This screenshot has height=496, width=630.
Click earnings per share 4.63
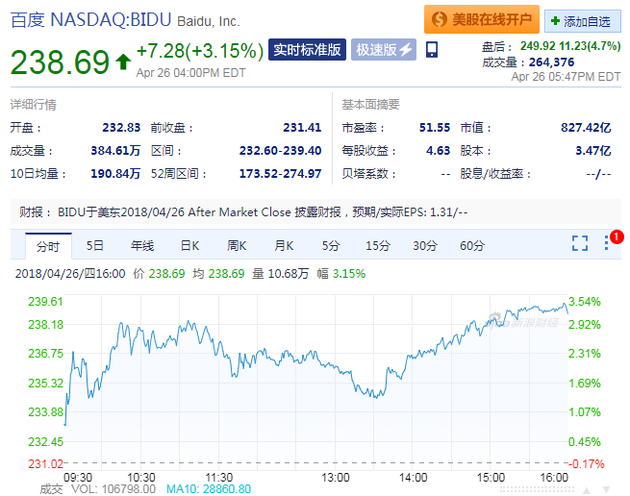coord(438,151)
